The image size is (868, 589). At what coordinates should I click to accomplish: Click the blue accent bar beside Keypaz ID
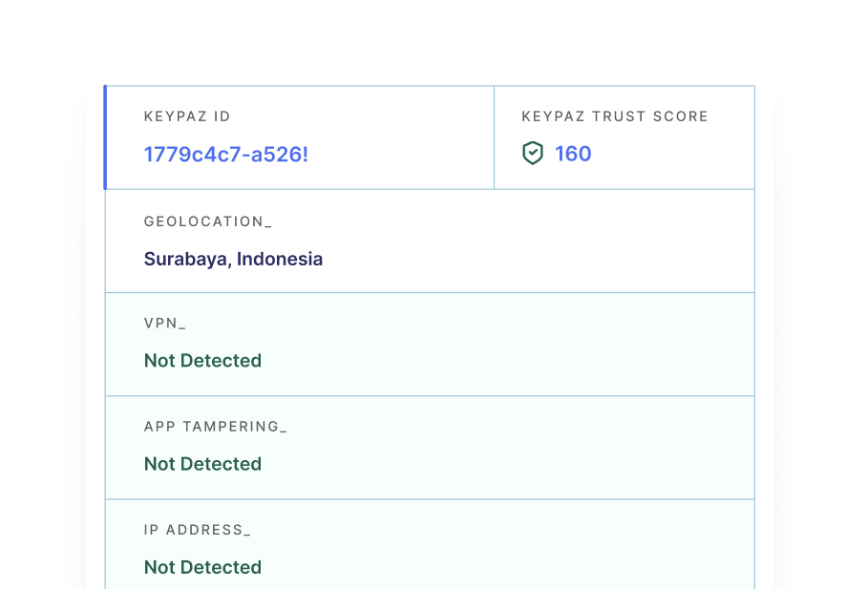click(104, 137)
